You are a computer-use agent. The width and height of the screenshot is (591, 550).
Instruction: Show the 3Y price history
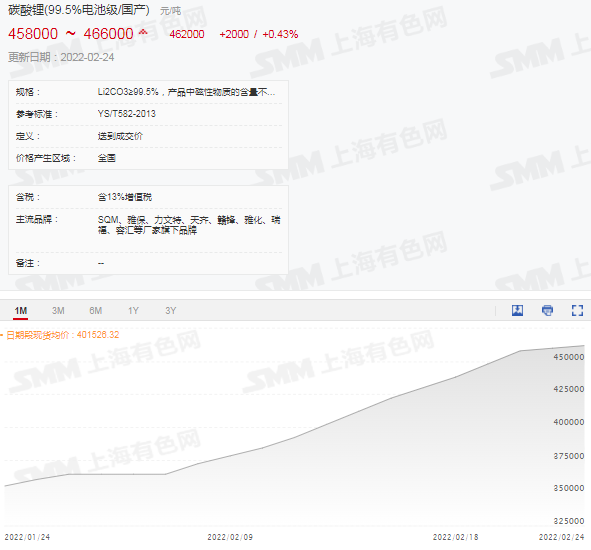pos(170,311)
